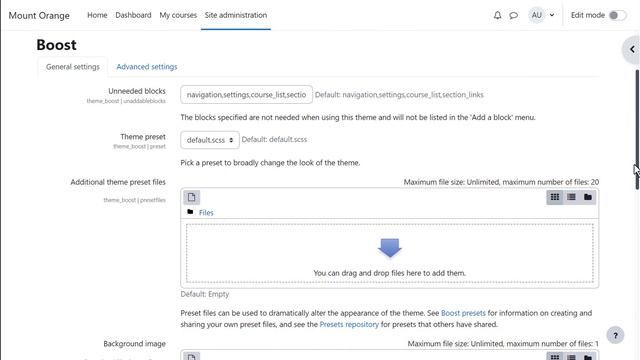Click the folder icon beside Files
Screen dimensions: 640x360
pyautogui.click(x=190, y=212)
